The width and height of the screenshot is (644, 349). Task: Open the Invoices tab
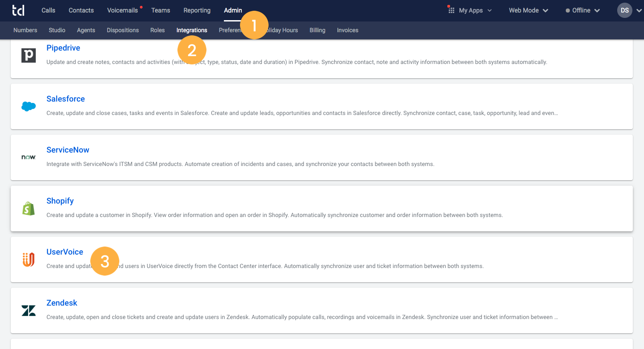coord(348,30)
